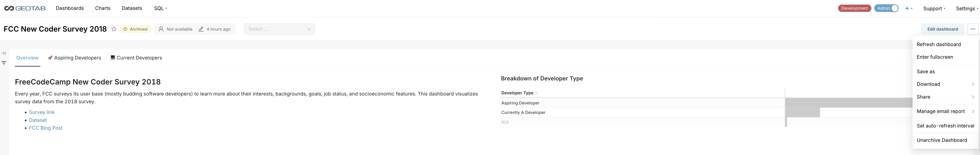The height and width of the screenshot is (155, 980).
Task: Click the Aspiring Developer table cell
Action: coord(642,103)
